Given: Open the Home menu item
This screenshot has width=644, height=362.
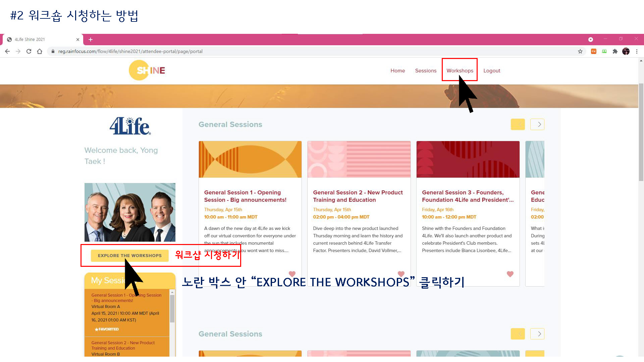Looking at the screenshot, I should click(398, 71).
